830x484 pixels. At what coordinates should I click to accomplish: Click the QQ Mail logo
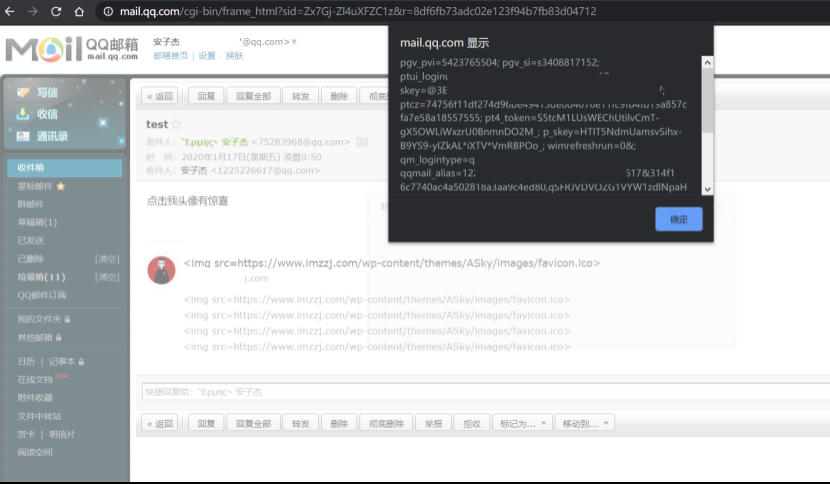coord(72,49)
